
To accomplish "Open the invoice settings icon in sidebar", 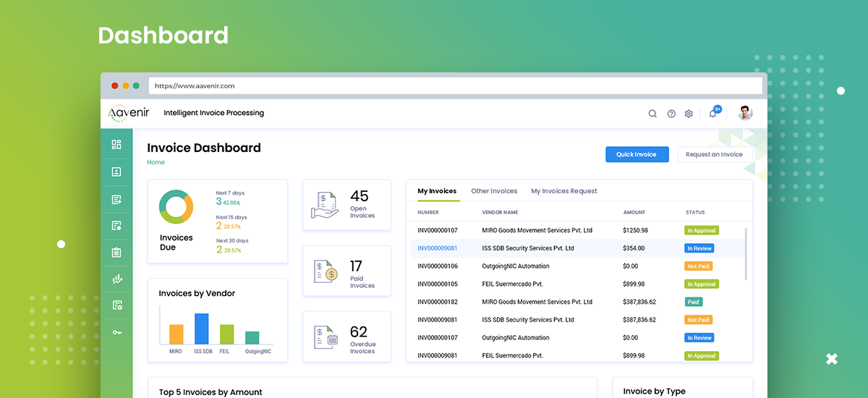I will tap(116, 305).
